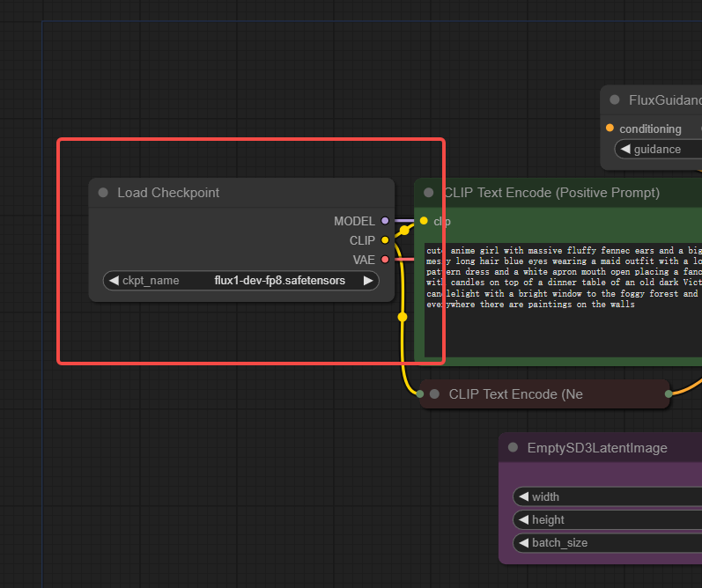
Task: Decrease width with its left arrow
Action: tap(523, 496)
